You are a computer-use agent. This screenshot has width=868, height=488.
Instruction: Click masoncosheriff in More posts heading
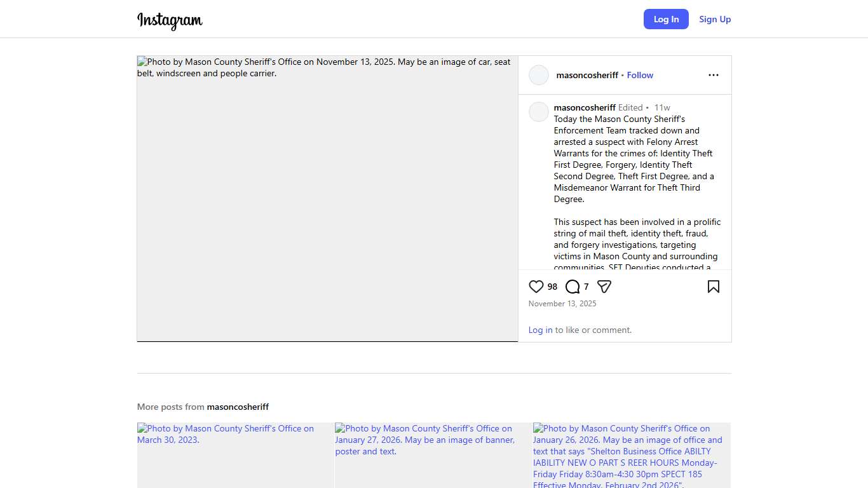pos(238,407)
